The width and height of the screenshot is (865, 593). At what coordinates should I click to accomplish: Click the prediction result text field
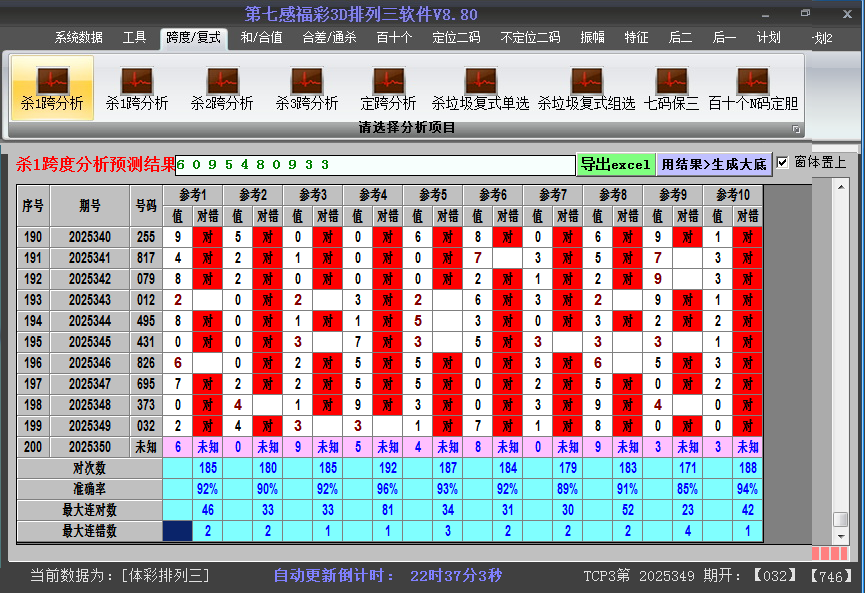pos(375,165)
